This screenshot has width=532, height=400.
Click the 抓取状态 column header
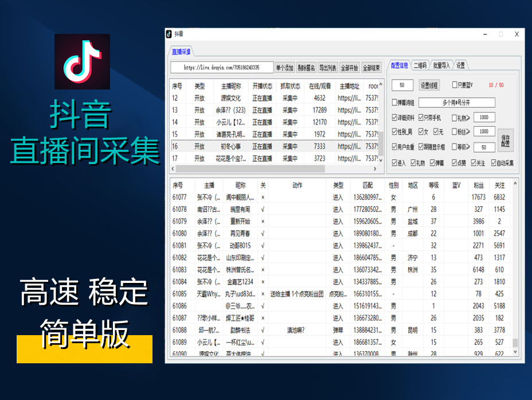[x=290, y=86]
